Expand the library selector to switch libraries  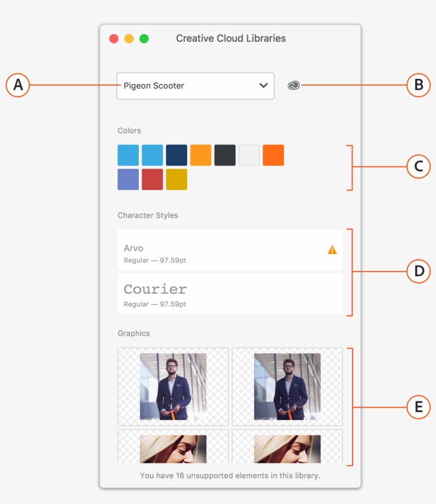tap(195, 86)
